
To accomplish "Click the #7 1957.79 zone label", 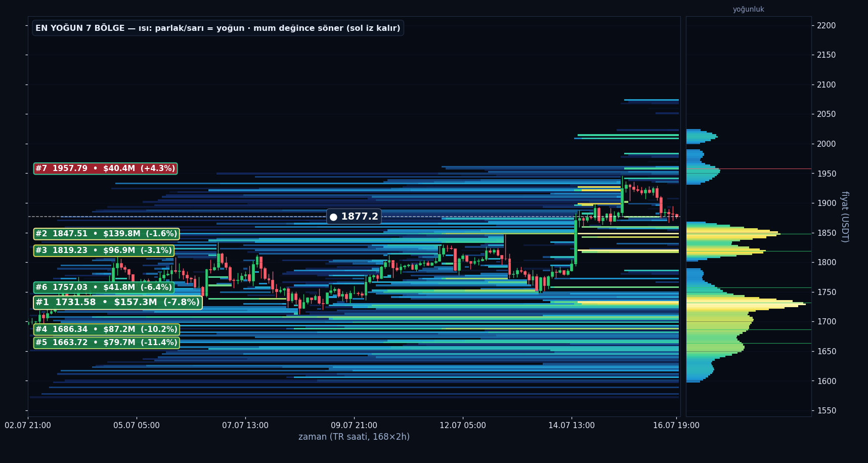I will 105,169.
